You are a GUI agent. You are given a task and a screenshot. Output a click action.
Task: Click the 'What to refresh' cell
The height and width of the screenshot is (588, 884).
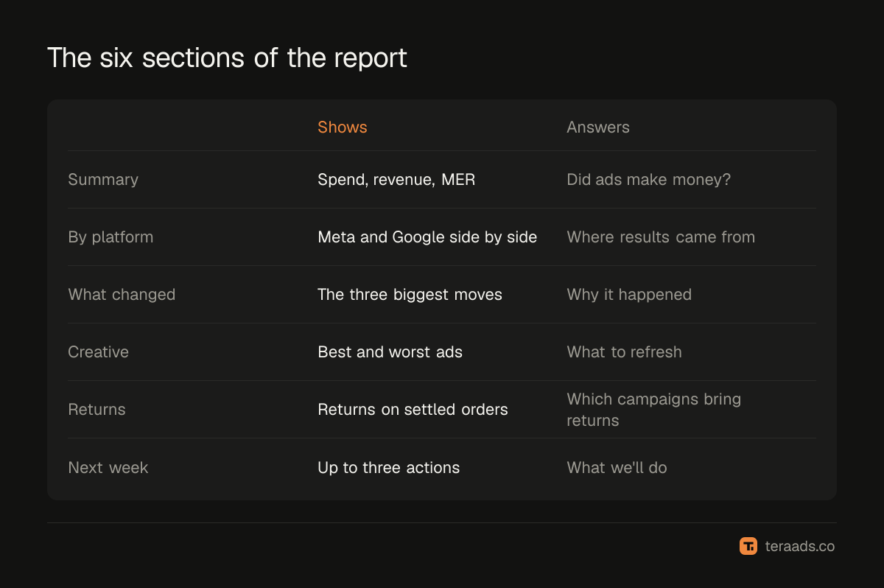click(x=624, y=351)
